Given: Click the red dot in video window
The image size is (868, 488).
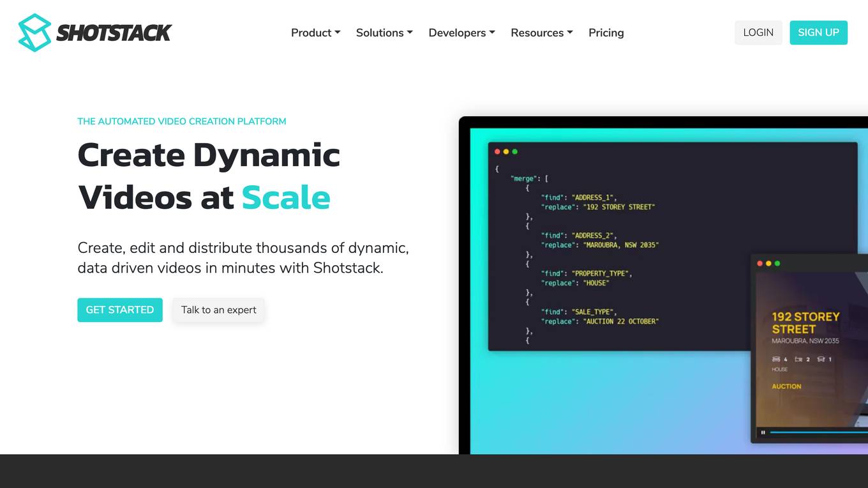Looking at the screenshot, I should pyautogui.click(x=760, y=263).
